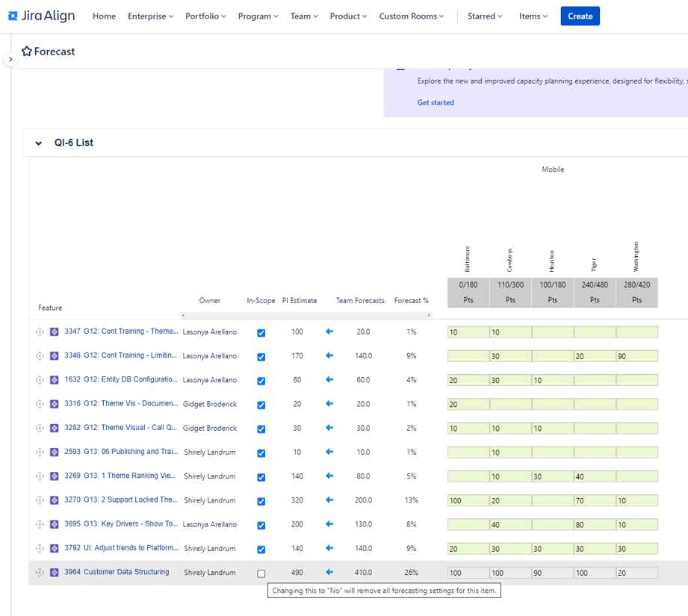Click the blue arrow for feature 3346
Screen dimensions: 688x616
tap(329, 355)
